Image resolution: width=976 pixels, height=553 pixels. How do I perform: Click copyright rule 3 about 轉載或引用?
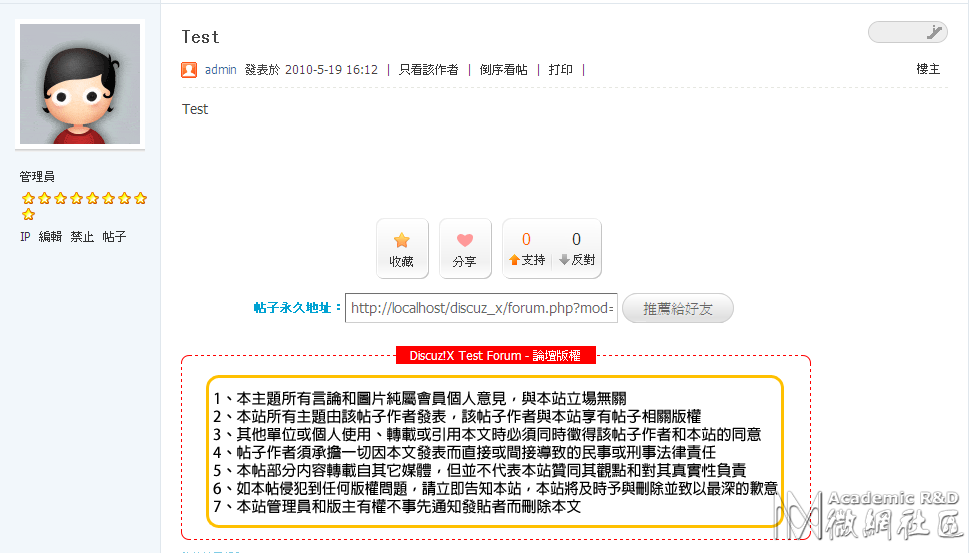pyautogui.click(x=487, y=435)
